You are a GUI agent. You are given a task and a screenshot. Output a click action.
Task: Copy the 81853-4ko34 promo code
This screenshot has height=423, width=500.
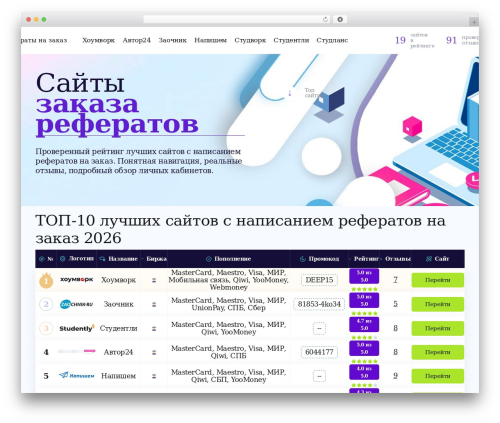point(319,304)
